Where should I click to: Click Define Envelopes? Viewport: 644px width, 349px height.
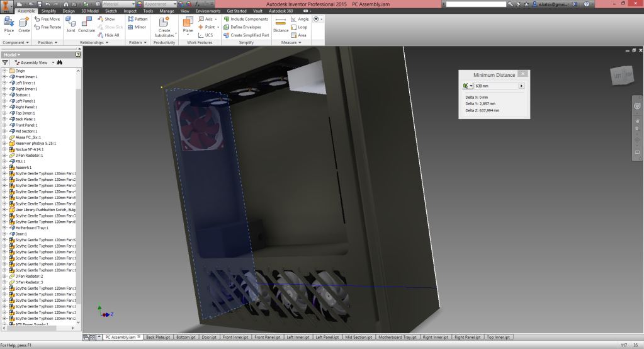tap(242, 27)
